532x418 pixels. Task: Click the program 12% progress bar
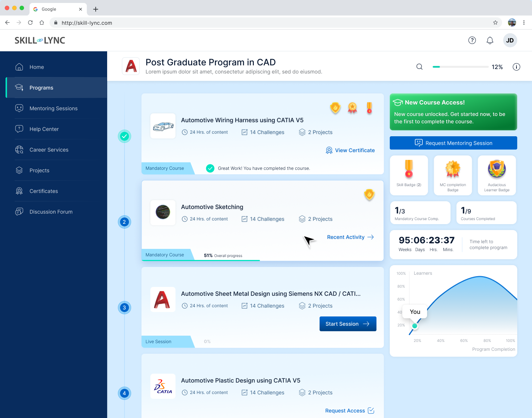pos(461,67)
